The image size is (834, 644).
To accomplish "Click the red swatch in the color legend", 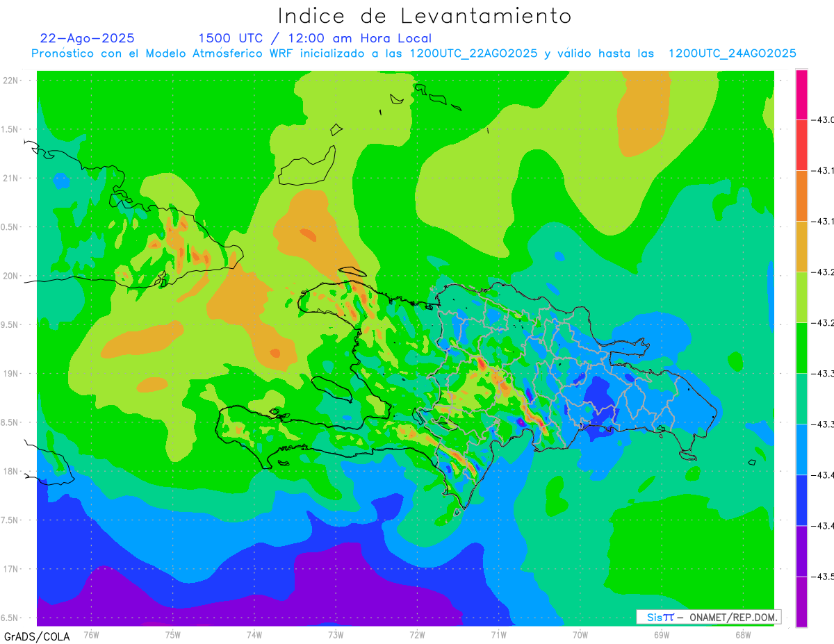I will [801, 145].
